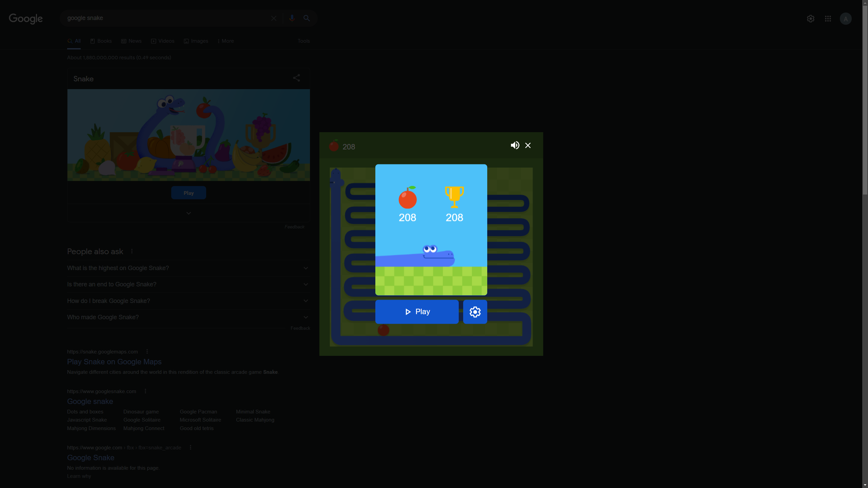
Task: Click the red apple on game board
Action: point(383,330)
